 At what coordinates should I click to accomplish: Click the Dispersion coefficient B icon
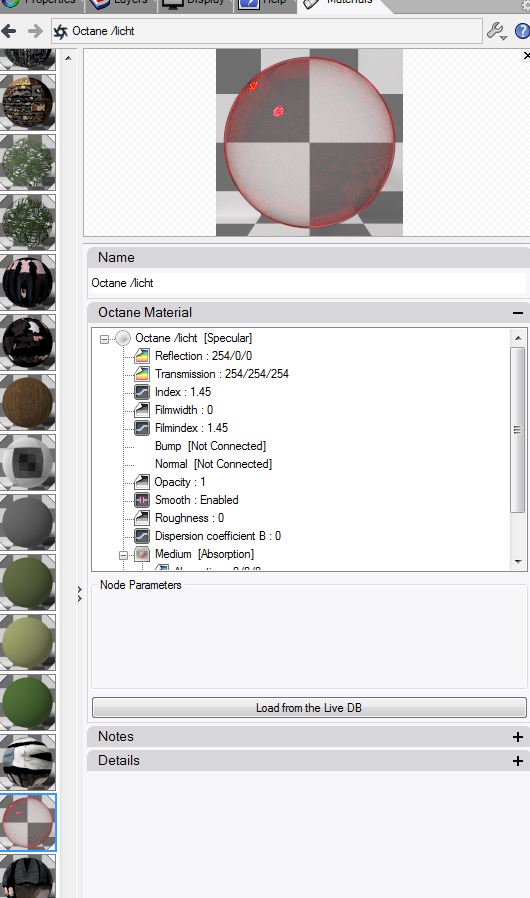pos(142,536)
